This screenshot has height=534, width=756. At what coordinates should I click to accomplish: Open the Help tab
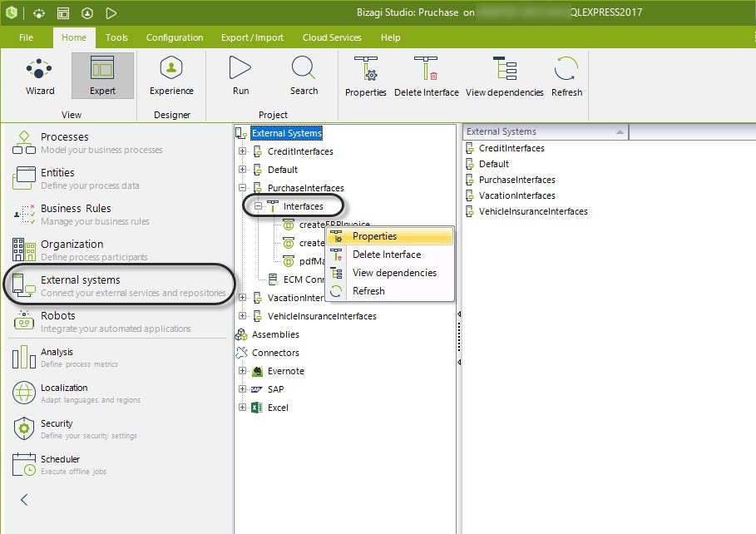(391, 37)
